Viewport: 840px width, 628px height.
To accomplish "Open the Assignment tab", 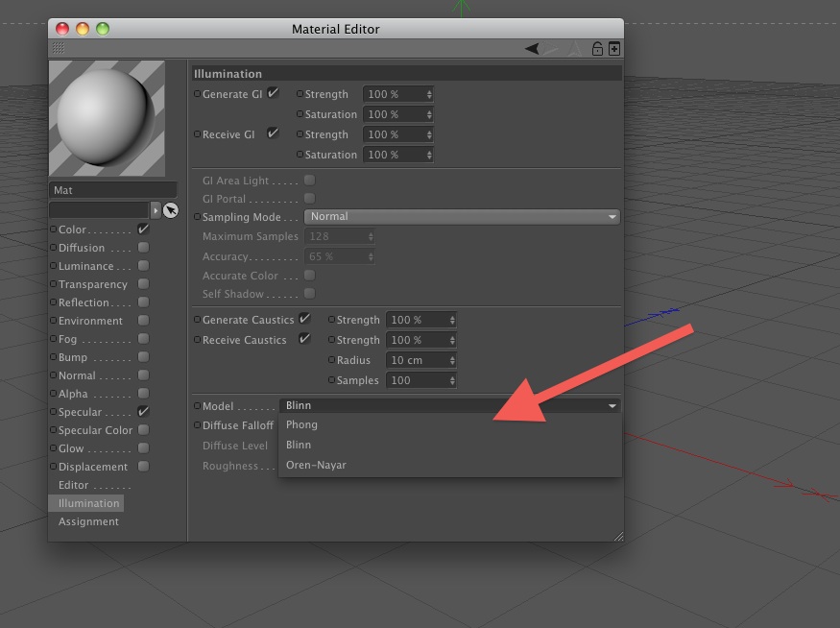I will click(x=88, y=521).
